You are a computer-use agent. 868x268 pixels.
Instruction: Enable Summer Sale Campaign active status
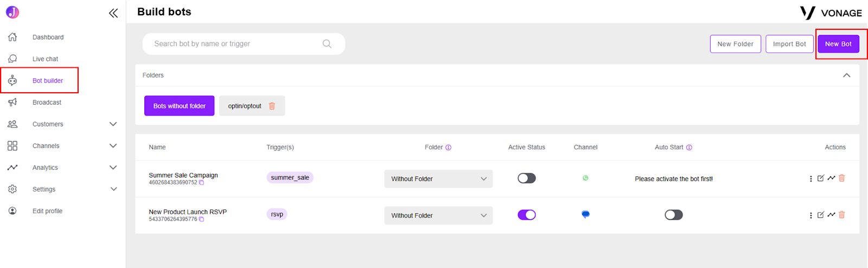click(x=526, y=178)
